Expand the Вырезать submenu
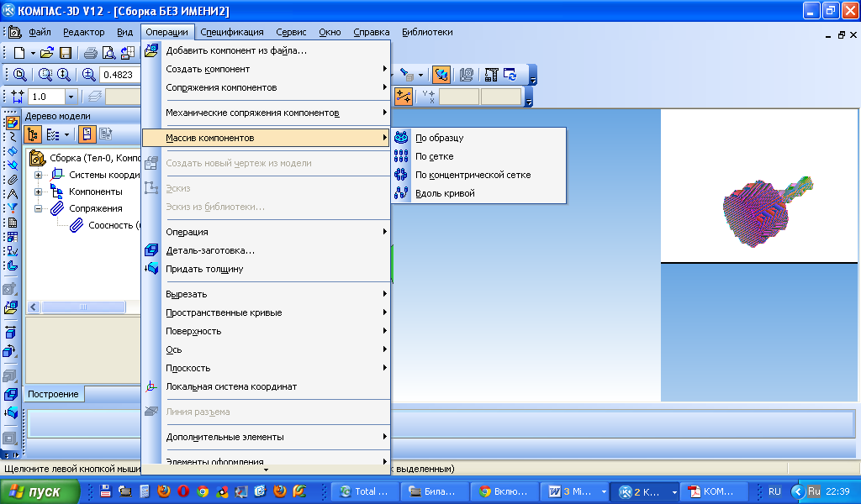861x504 pixels. pyautogui.click(x=266, y=294)
